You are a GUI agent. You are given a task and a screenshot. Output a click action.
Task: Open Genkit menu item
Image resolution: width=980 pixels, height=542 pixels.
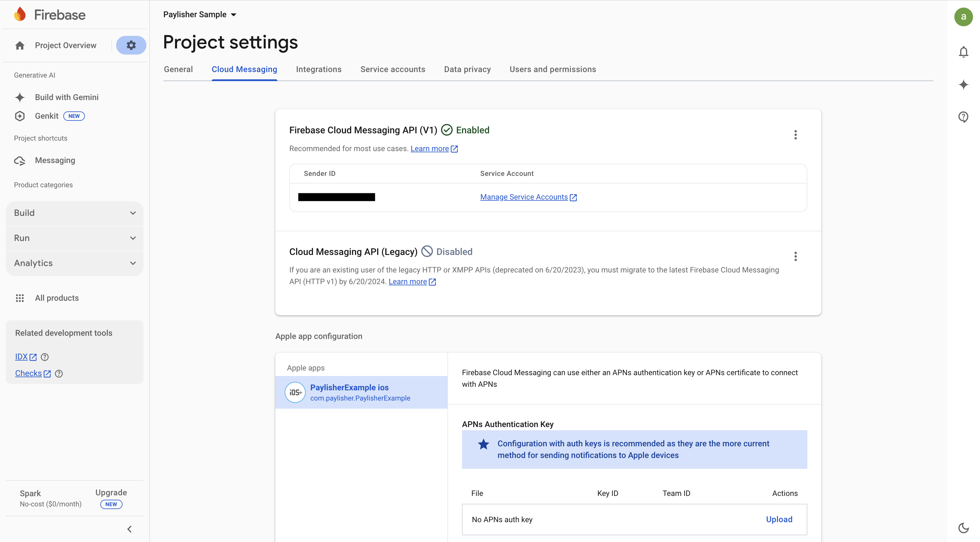point(46,116)
